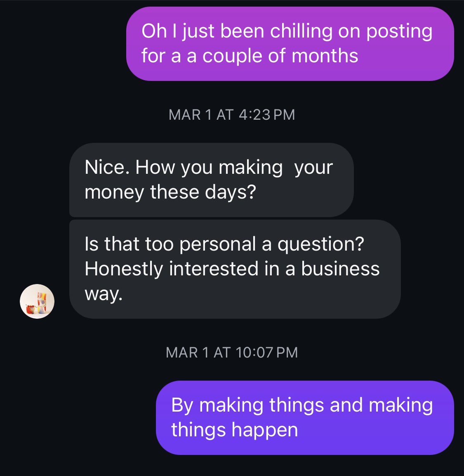Click the MAR 1 AT 4:23 PM timestamp
This screenshot has width=464, height=476.
tap(232, 115)
